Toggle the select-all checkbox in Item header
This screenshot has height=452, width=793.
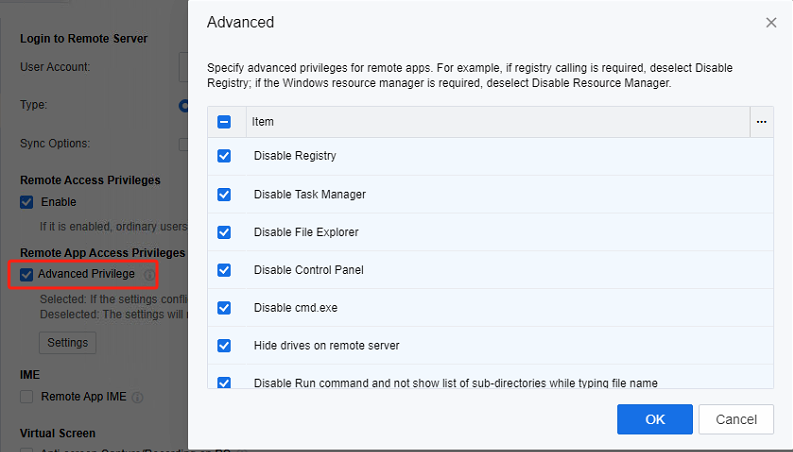224,122
